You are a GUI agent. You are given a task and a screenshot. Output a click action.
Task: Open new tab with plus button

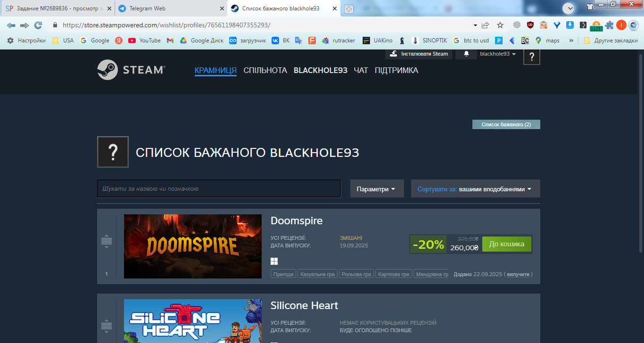coord(349,9)
